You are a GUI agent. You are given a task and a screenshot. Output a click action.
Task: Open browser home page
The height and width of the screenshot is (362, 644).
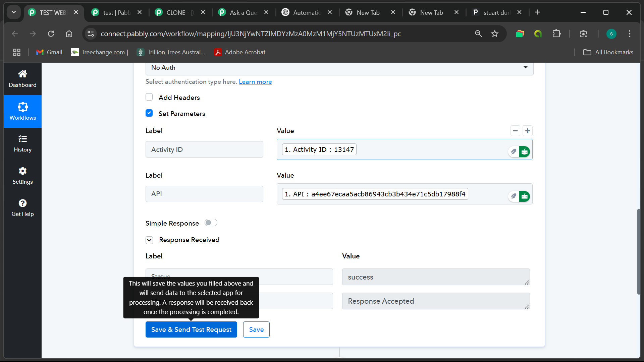click(69, 34)
